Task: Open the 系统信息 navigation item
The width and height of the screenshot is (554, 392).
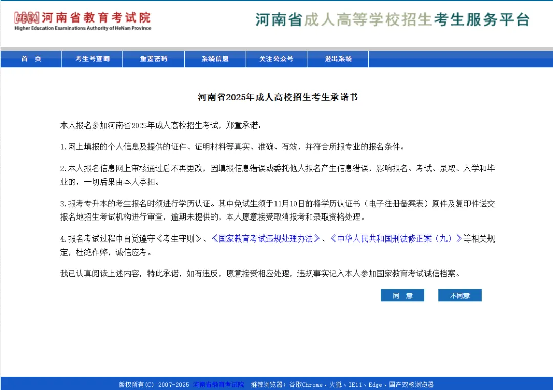Action: click(x=215, y=59)
